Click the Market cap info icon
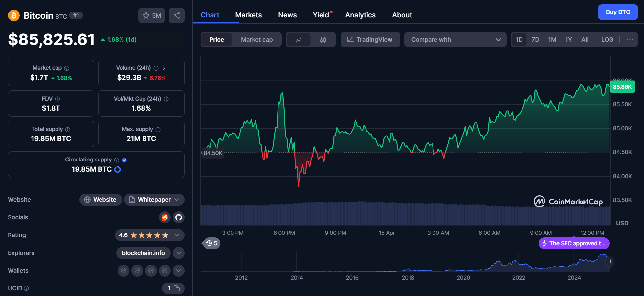Viewport: 644px width, 296px height. pyautogui.click(x=67, y=68)
